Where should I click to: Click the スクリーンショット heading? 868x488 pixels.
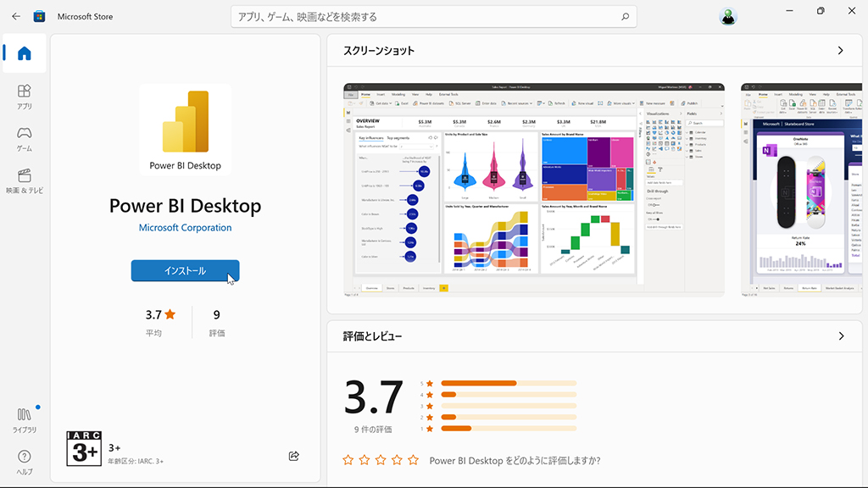pyautogui.click(x=379, y=50)
